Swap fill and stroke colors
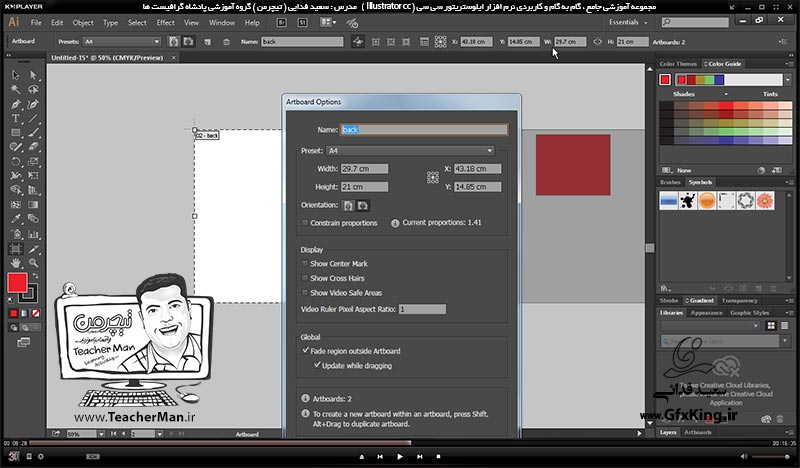This screenshot has width=800, height=468. click(x=35, y=276)
